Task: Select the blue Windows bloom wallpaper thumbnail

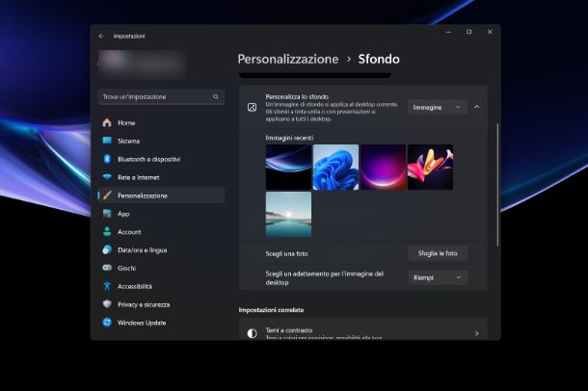Action: (335, 167)
